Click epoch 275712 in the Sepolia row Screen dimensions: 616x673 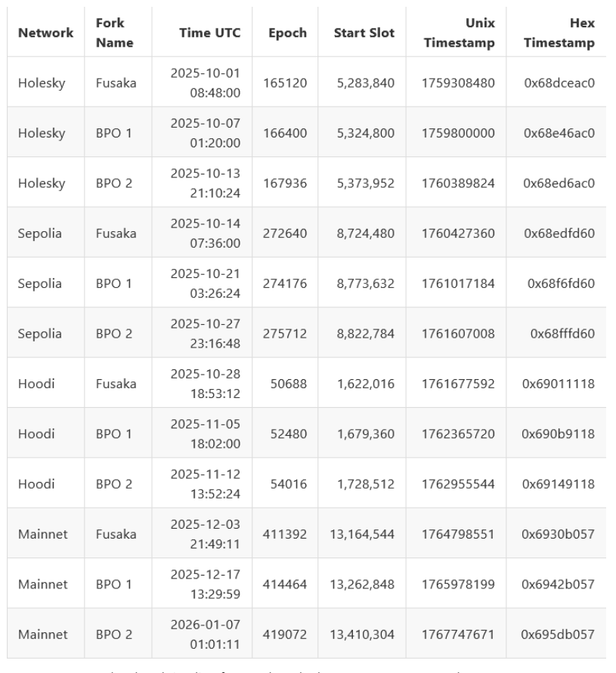[x=285, y=332]
